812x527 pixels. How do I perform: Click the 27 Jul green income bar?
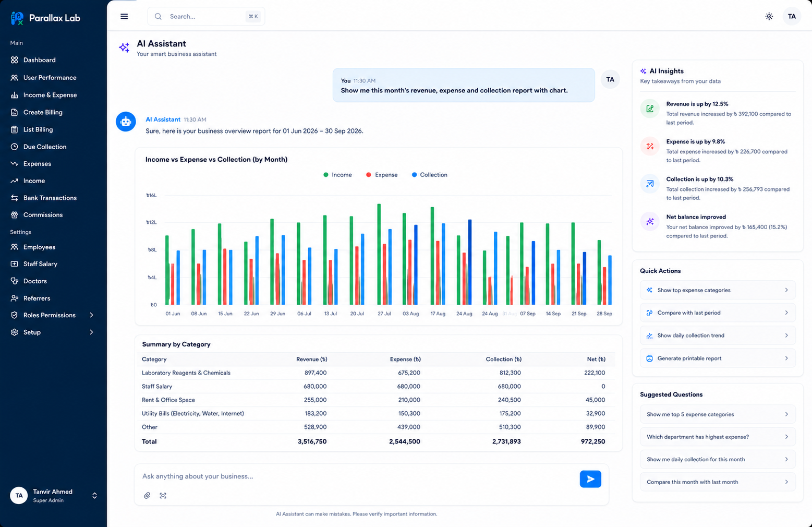click(x=379, y=254)
